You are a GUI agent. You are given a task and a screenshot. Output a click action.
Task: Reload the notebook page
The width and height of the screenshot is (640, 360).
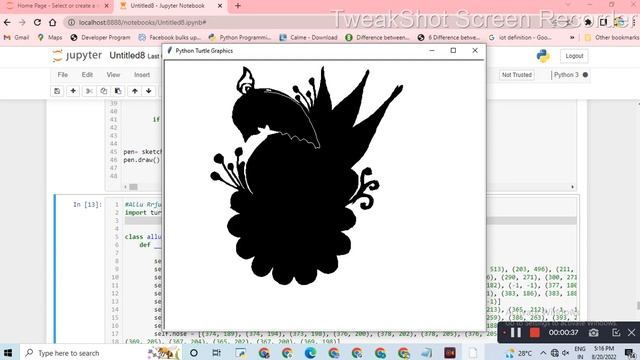[37, 22]
